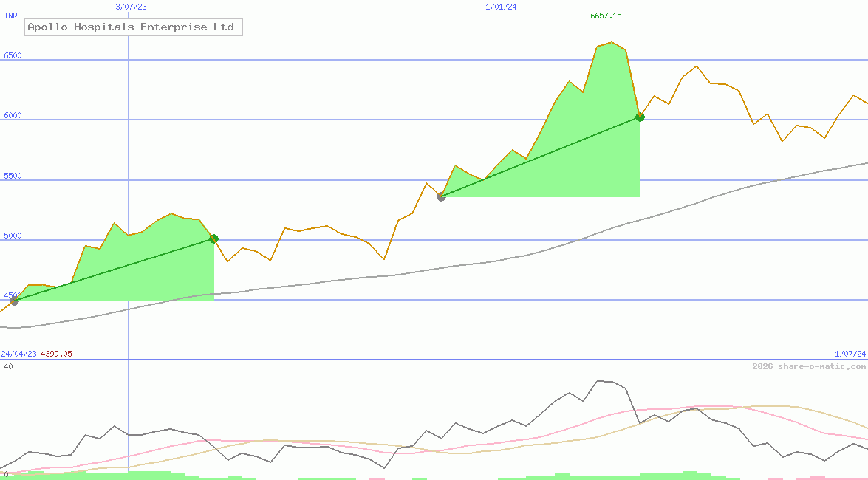Image resolution: width=868 pixels, height=480 pixels.
Task: Click the Apollo Hospitals Enterprise Ltd title box
Action: tap(134, 27)
